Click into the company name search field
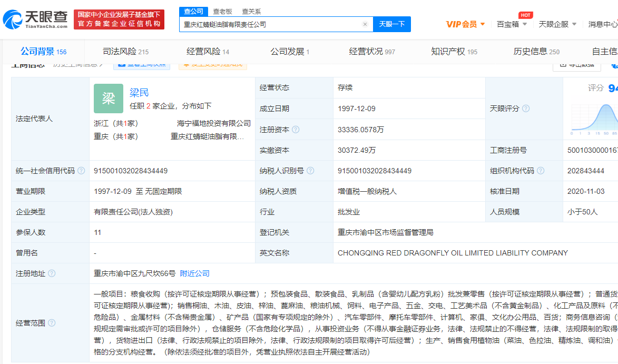Screen dimensions: 618x364 [x=269, y=24]
